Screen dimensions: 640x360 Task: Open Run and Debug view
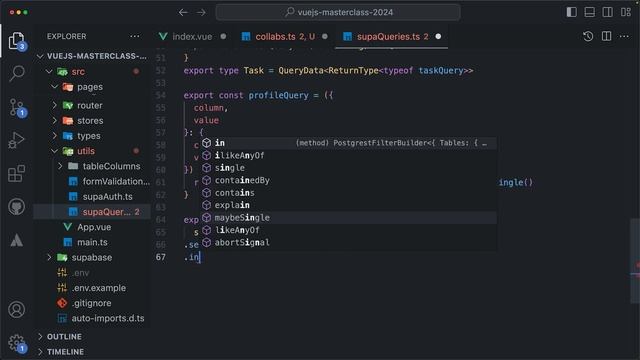17,140
